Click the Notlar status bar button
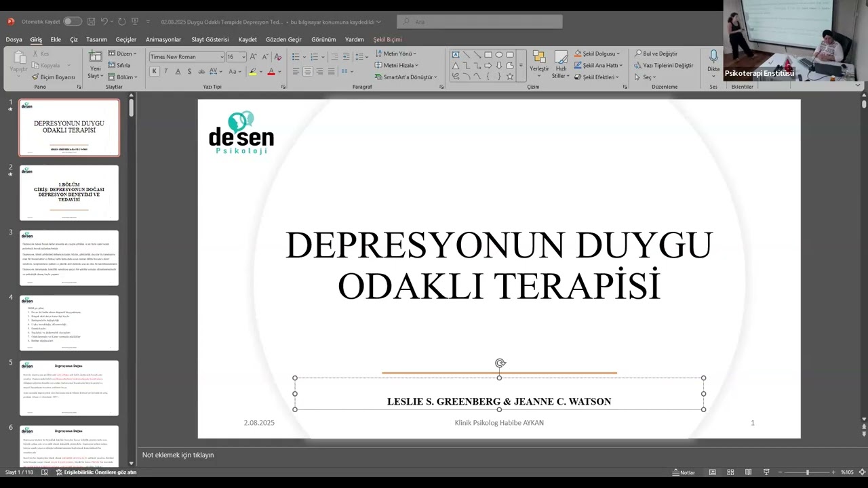This screenshot has height=488, width=868. pyautogui.click(x=684, y=472)
